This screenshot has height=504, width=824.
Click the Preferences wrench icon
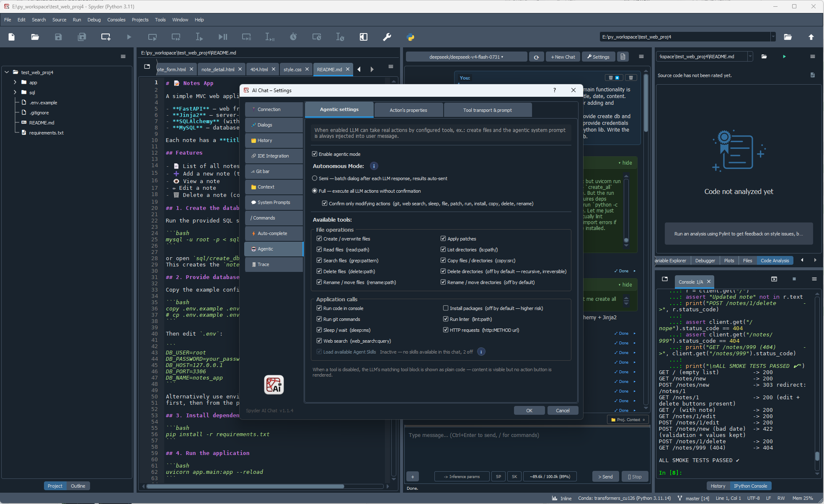387,37
